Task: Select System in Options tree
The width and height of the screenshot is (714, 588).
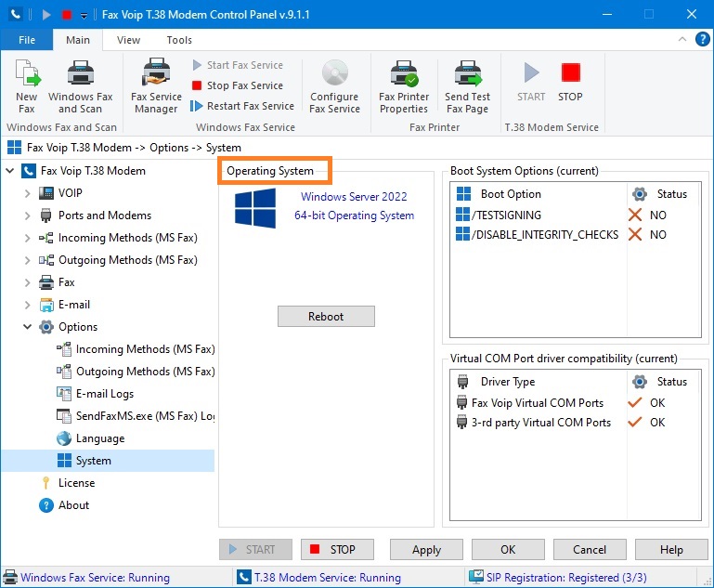Action: coord(94,461)
